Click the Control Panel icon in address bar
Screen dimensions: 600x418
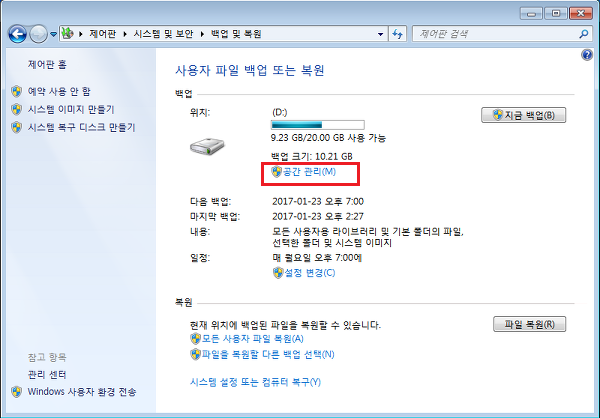point(68,33)
